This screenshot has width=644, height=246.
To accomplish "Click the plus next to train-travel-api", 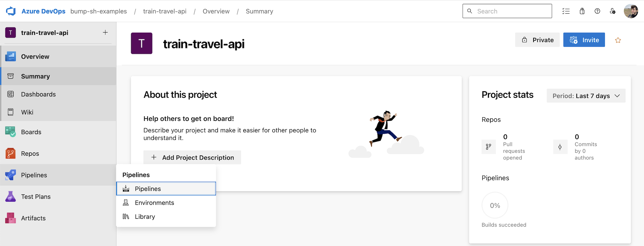I will [105, 33].
